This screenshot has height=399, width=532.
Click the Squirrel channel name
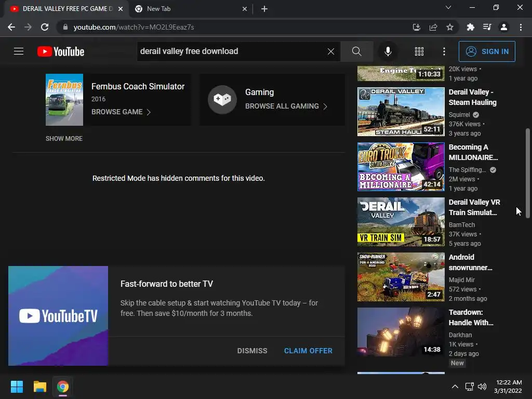click(x=459, y=115)
